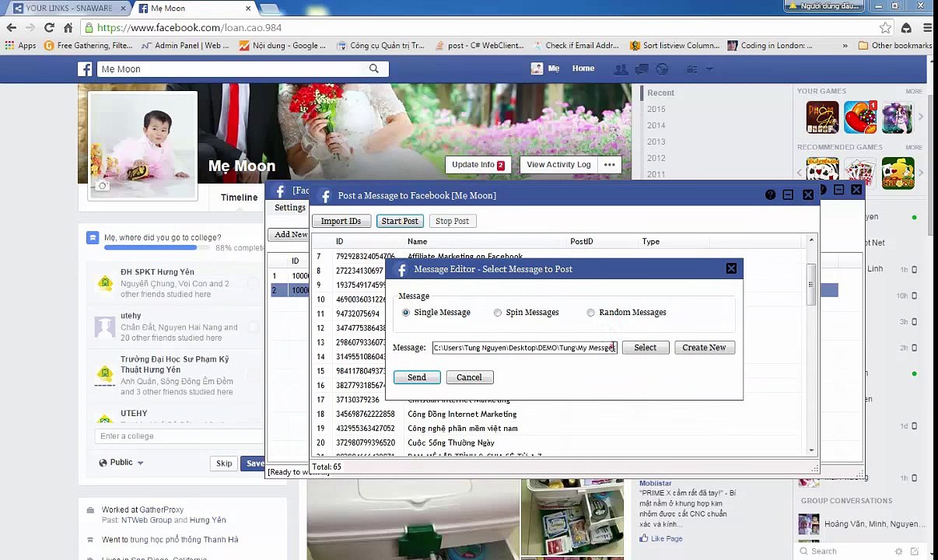Switch to the Timeline tab
The image size is (938, 560).
[x=239, y=198]
